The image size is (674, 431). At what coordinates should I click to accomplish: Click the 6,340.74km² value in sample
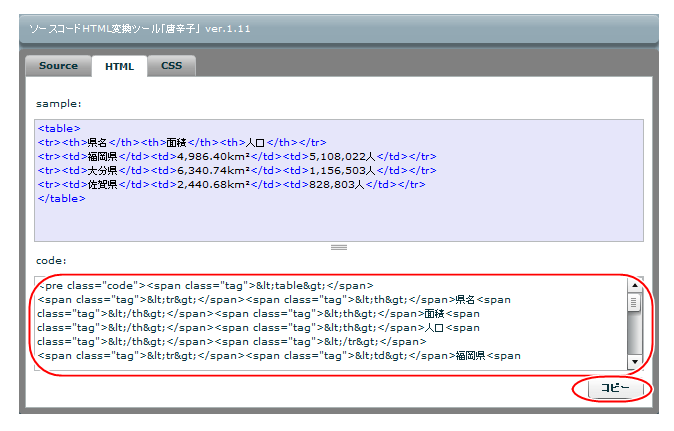coord(213,171)
